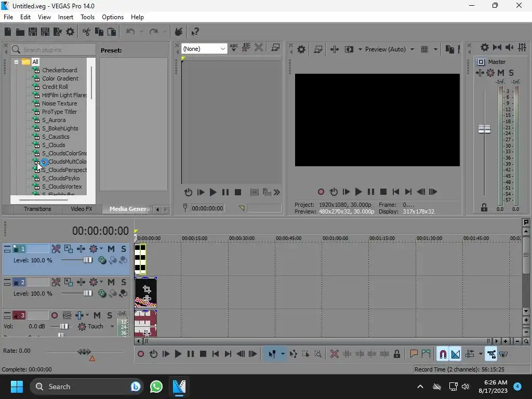The width and height of the screenshot is (532, 399).
Task: Adjust the Master volume fader
Action: (484, 129)
